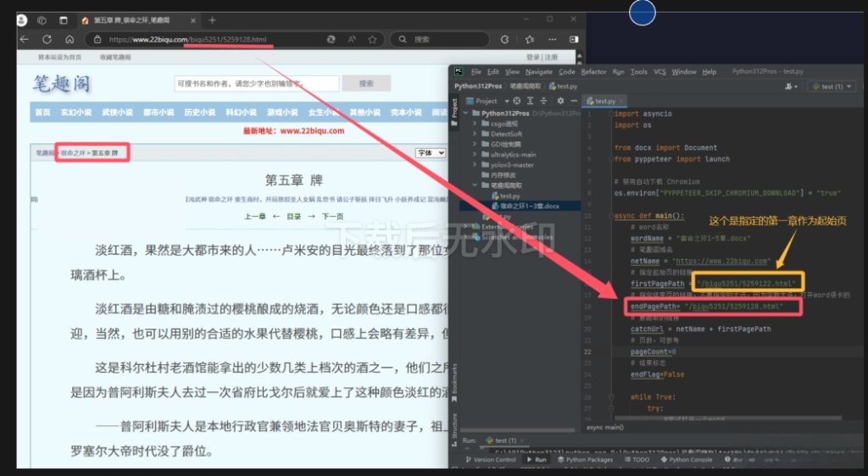Open the PyCharm Tools menu
Image resolution: width=868 pixels, height=476 pixels.
point(639,72)
